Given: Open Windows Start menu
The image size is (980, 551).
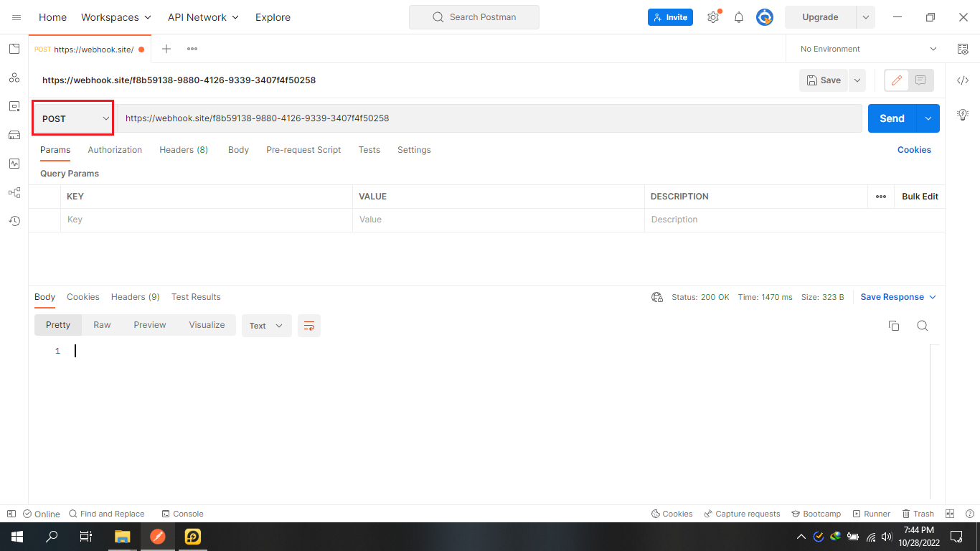Looking at the screenshot, I should [17, 537].
